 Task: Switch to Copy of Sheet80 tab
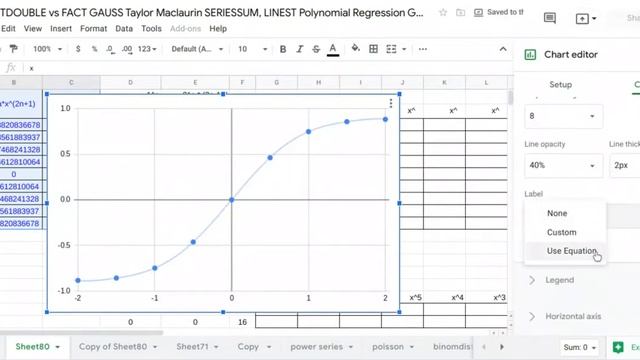click(113, 347)
